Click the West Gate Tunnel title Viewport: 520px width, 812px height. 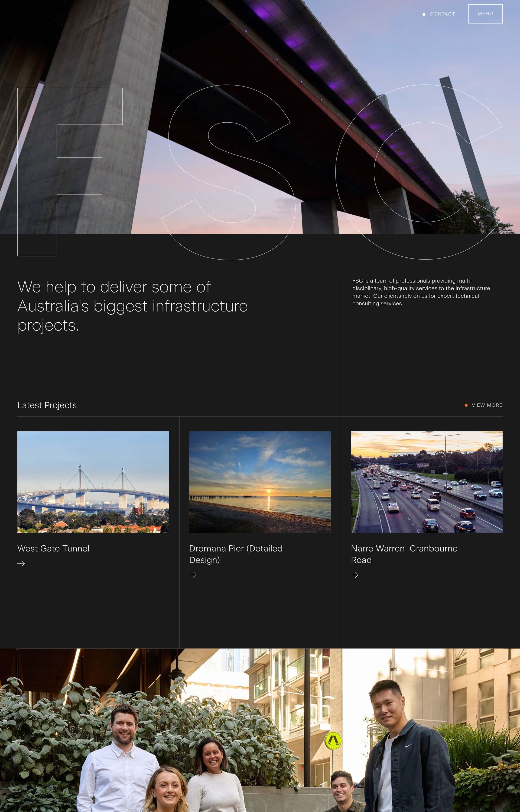53,549
